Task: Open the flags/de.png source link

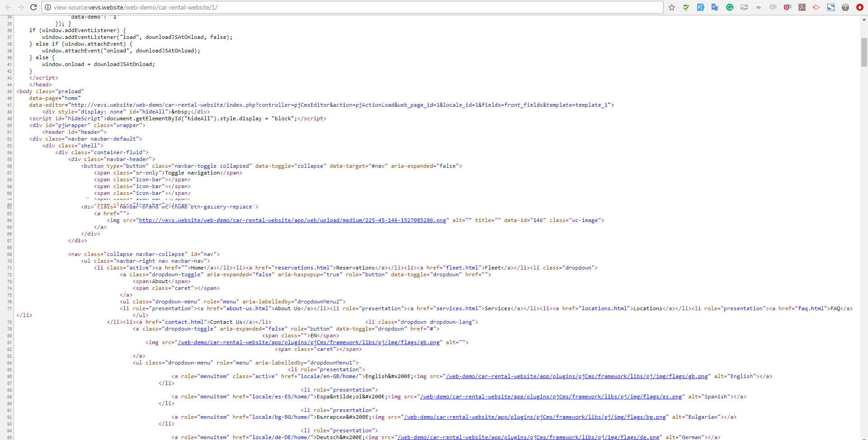Action: 528,437
